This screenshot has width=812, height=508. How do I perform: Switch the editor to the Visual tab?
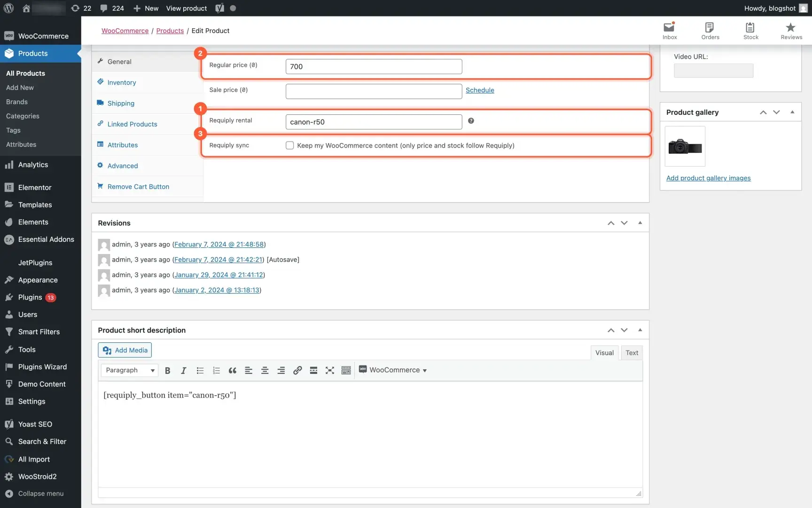[x=604, y=353]
